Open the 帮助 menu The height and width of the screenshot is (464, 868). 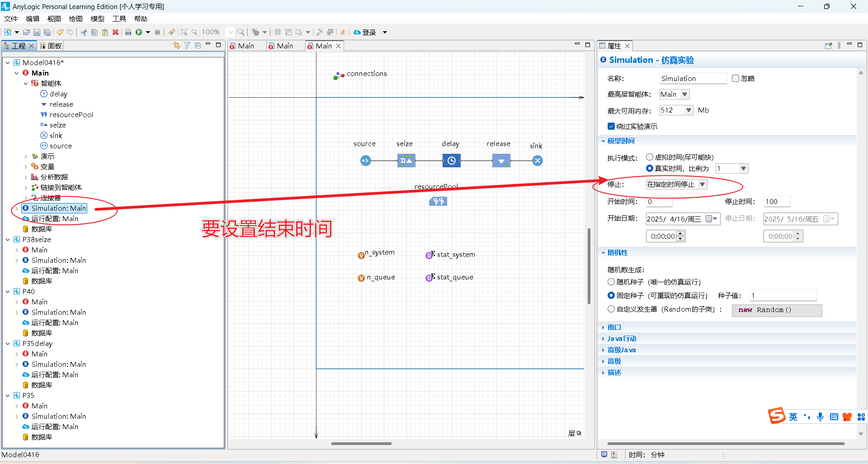140,19
